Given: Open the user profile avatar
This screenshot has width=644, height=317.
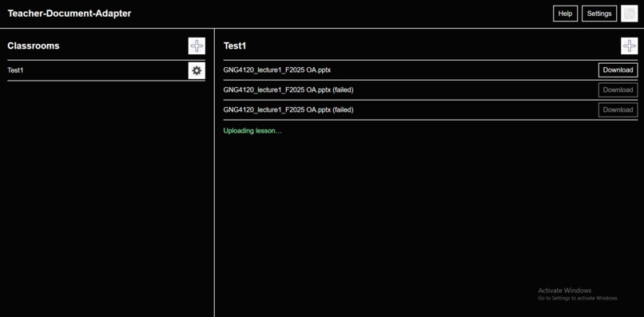Looking at the screenshot, I should click(x=629, y=14).
